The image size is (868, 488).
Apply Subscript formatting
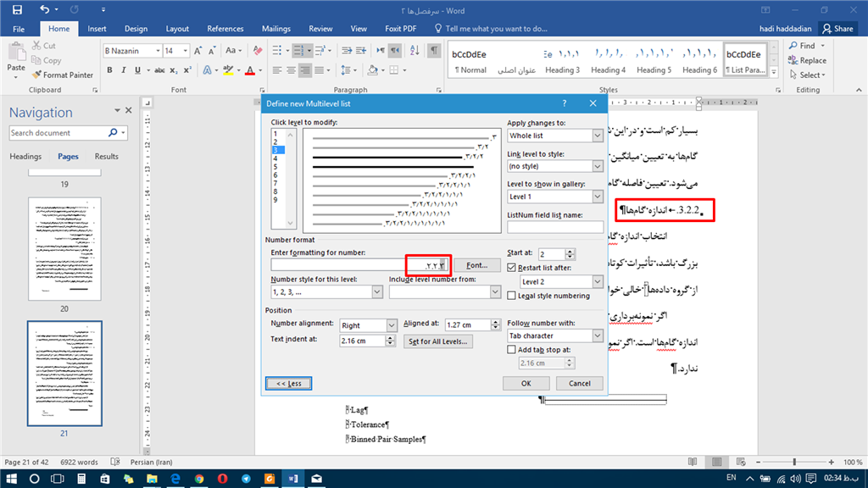(174, 69)
